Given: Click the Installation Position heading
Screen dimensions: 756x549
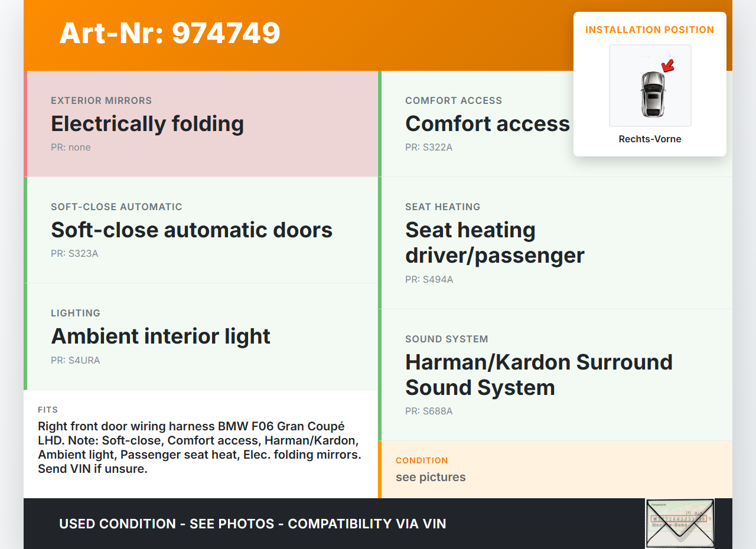Looking at the screenshot, I should point(650,30).
